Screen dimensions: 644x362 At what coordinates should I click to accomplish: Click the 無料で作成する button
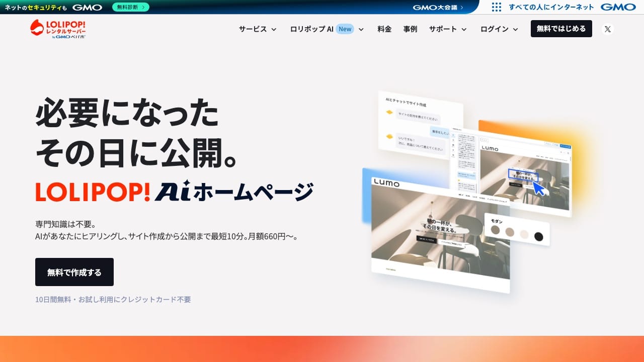pos(74,272)
